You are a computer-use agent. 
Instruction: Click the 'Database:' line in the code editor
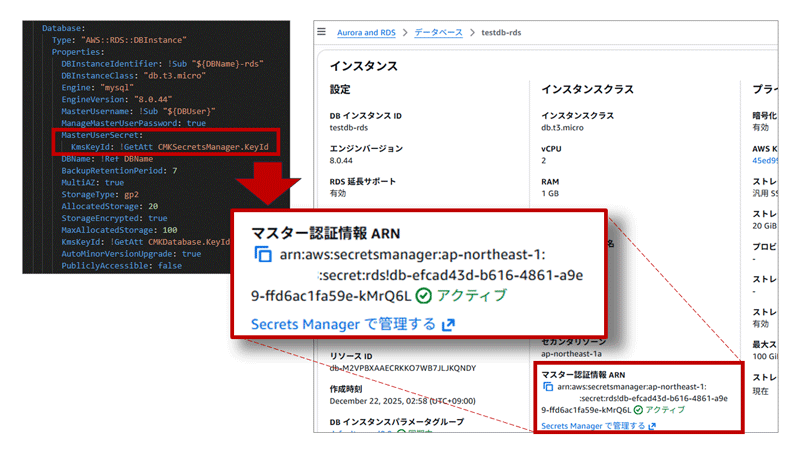[x=64, y=28]
